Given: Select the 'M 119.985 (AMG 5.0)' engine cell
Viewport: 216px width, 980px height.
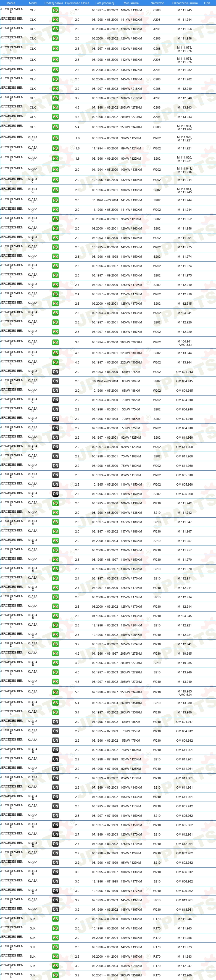Looking at the screenshot, I should [x=185, y=693].
